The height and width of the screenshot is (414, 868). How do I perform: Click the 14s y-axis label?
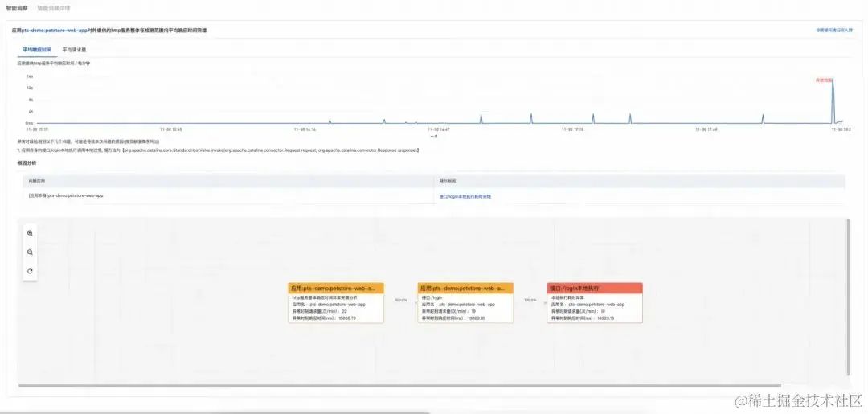[30, 76]
